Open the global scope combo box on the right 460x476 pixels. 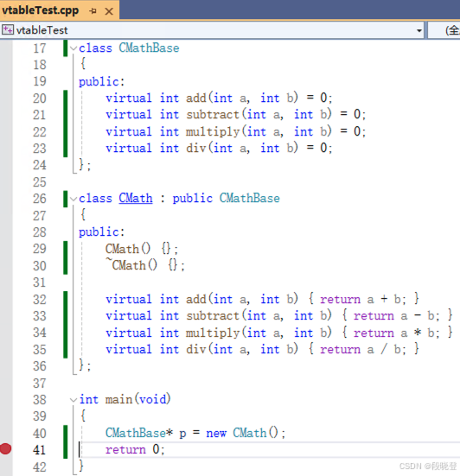click(444, 30)
